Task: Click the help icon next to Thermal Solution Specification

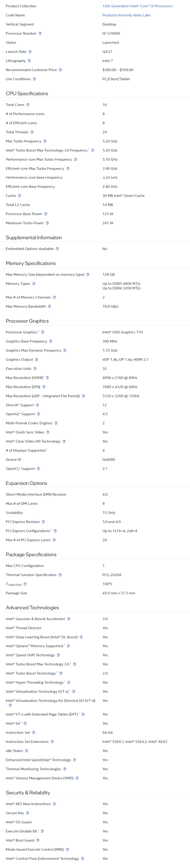Action: [x=60, y=575]
